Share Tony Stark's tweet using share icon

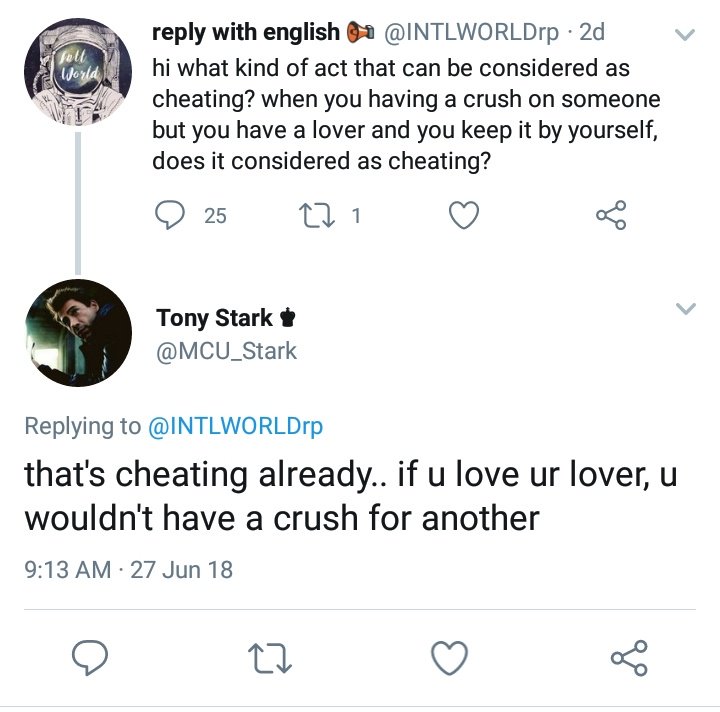click(x=630, y=658)
